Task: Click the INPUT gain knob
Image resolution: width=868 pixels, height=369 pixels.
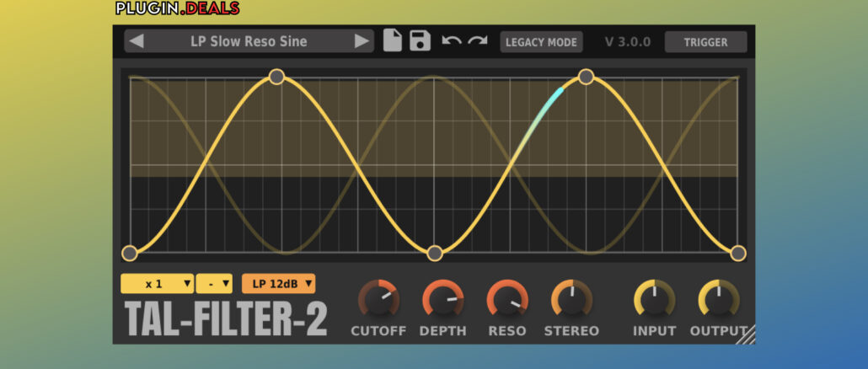Action: pos(654,300)
